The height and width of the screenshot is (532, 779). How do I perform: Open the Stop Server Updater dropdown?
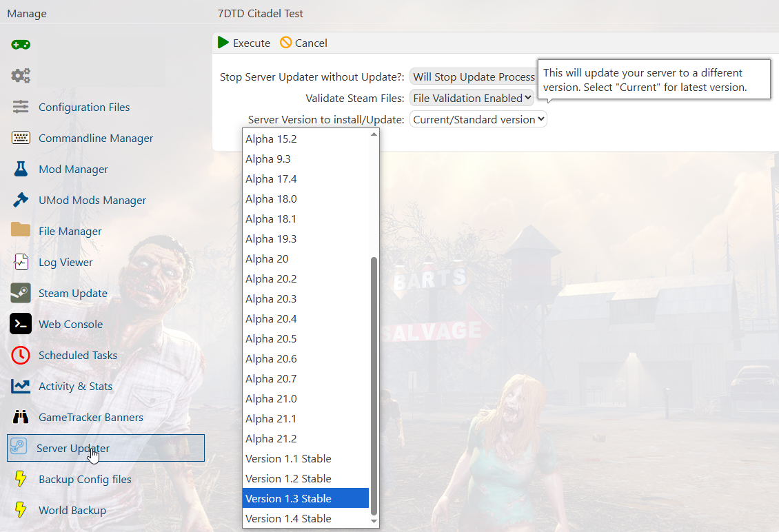click(x=474, y=76)
